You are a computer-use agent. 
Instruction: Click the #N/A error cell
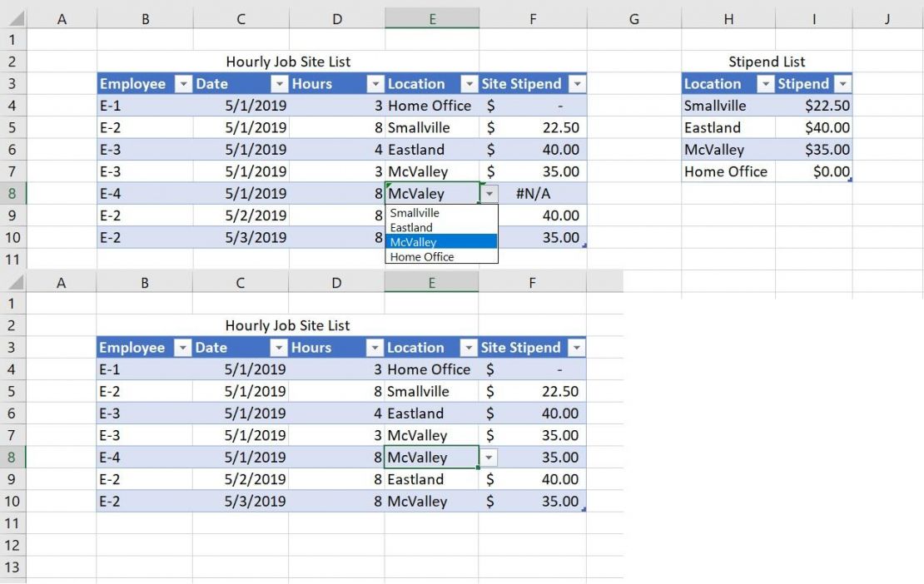533,193
